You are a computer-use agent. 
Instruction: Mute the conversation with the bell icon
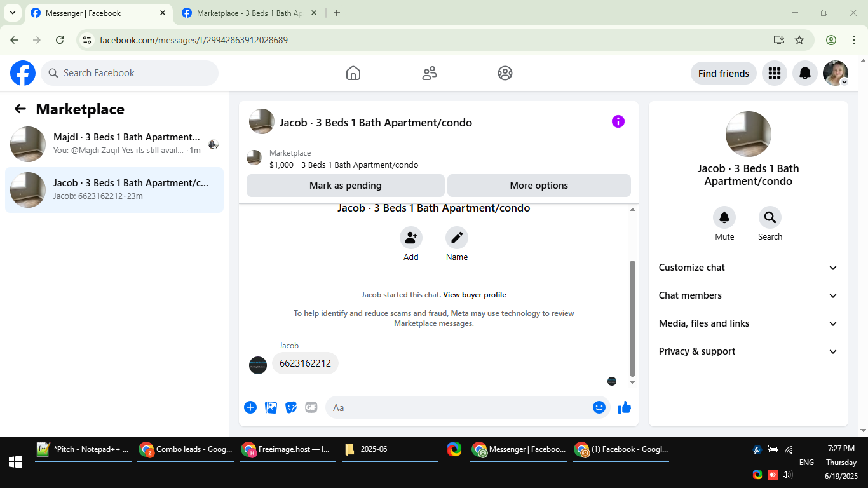[724, 218]
